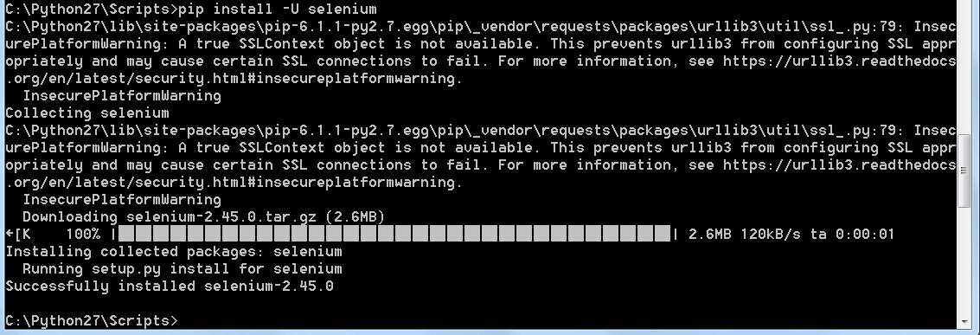The image size is (980, 335).
Task: Click the vertical scrollbar thumb grip
Action: (x=964, y=171)
